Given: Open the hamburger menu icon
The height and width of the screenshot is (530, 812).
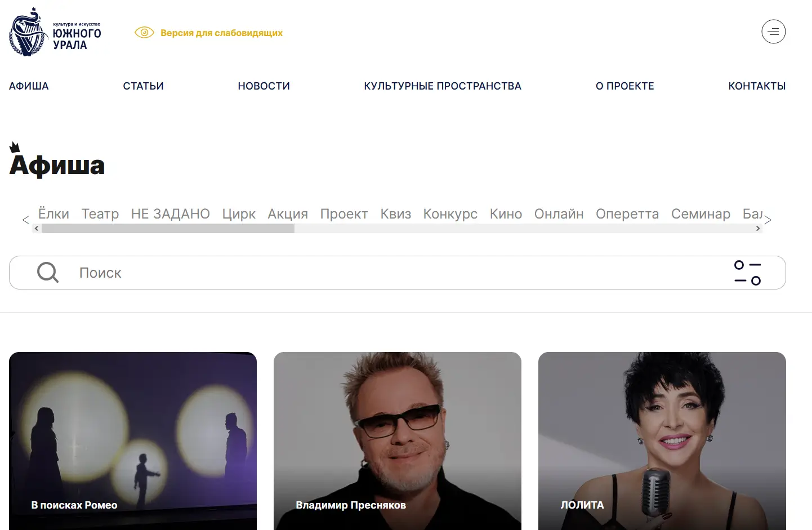Looking at the screenshot, I should pyautogui.click(x=773, y=32).
